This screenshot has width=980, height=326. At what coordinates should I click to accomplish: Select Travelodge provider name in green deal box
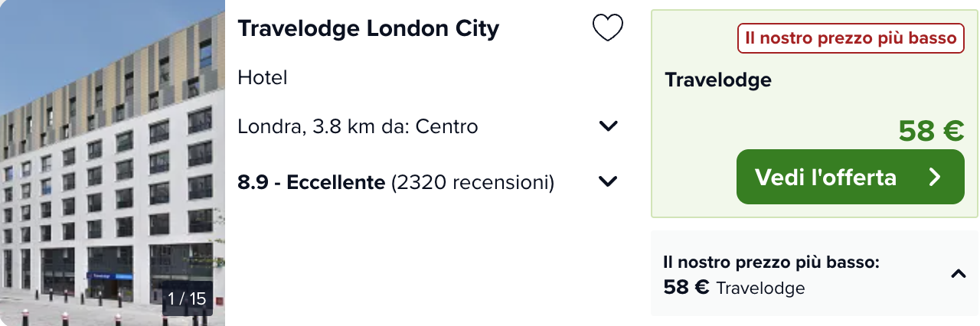pos(718,80)
